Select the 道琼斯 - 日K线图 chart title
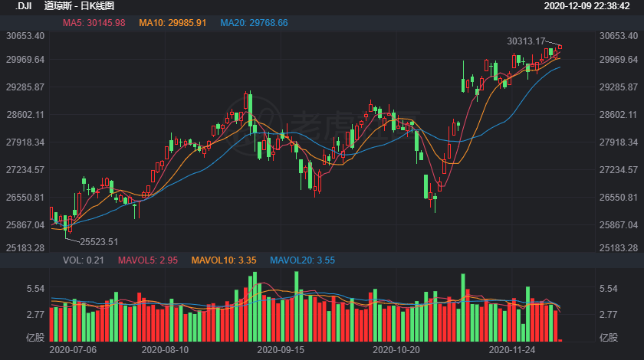The image size is (644, 360). [x=80, y=6]
